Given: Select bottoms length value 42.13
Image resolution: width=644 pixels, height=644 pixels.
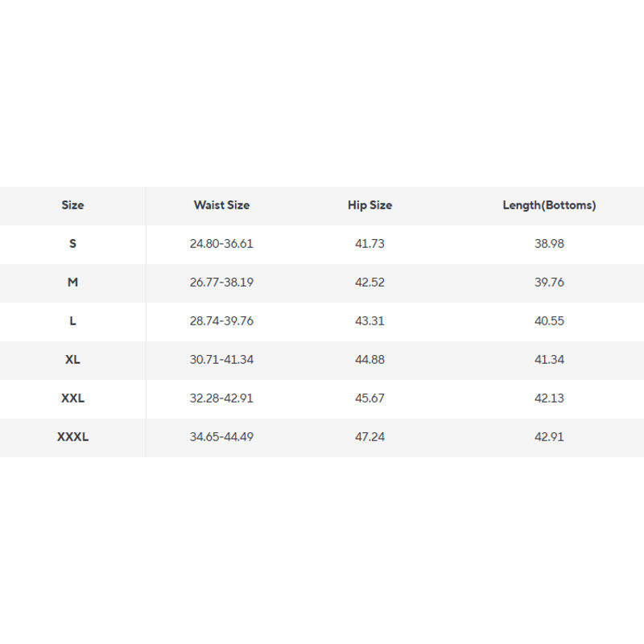Looking at the screenshot, I should (549, 398).
